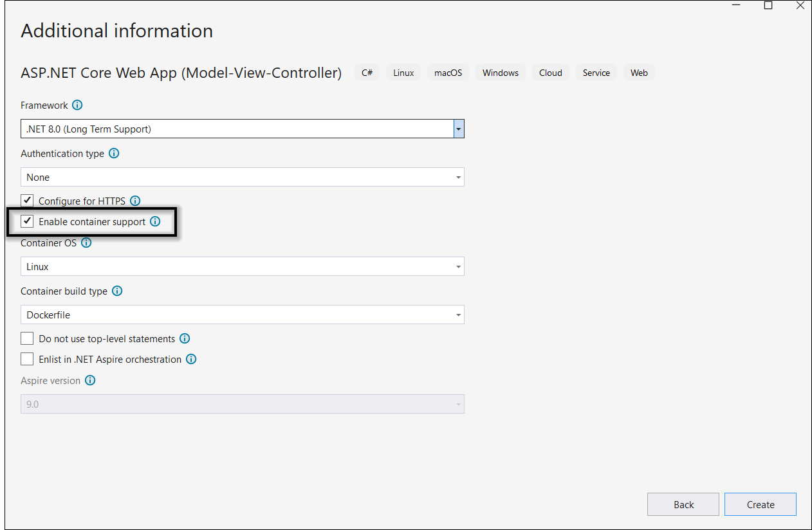This screenshot has height=530, width=812.
Task: Open the Container build type dropdown
Action: pos(458,315)
